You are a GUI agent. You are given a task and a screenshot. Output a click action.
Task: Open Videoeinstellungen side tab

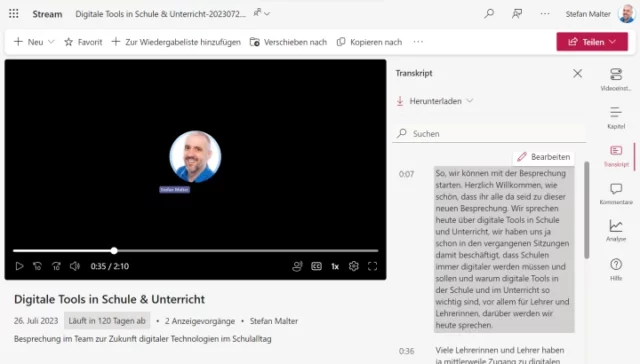[x=616, y=79]
